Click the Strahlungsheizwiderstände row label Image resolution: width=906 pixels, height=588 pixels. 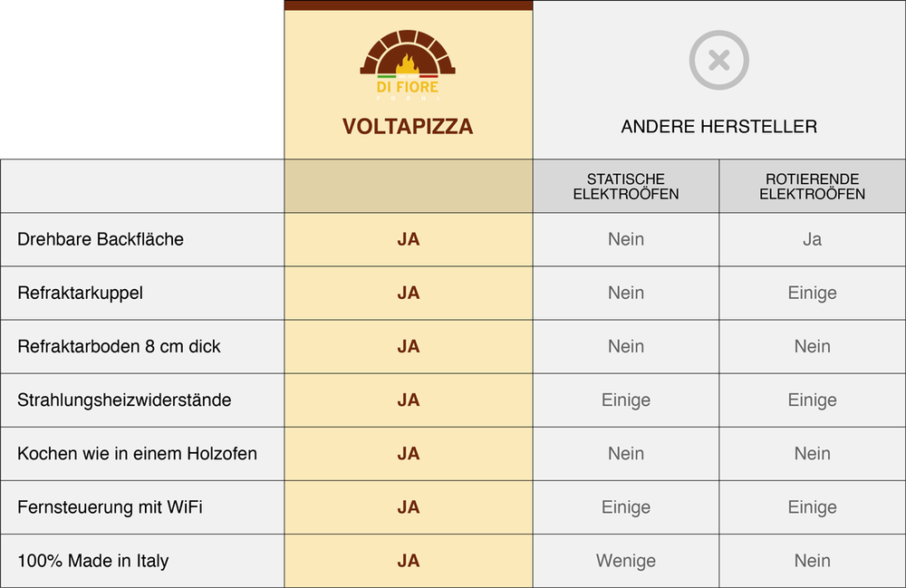pyautogui.click(x=124, y=400)
